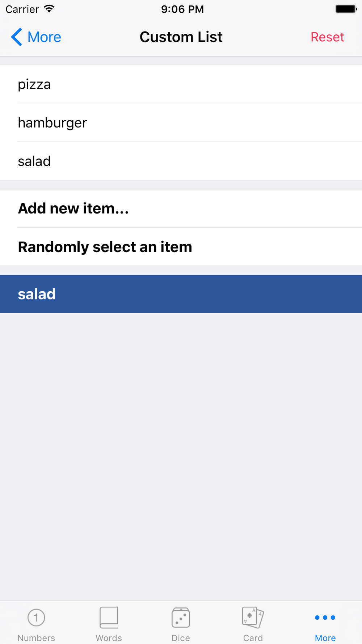Open the Words book icon
This screenshot has height=644, width=362.
tap(109, 617)
